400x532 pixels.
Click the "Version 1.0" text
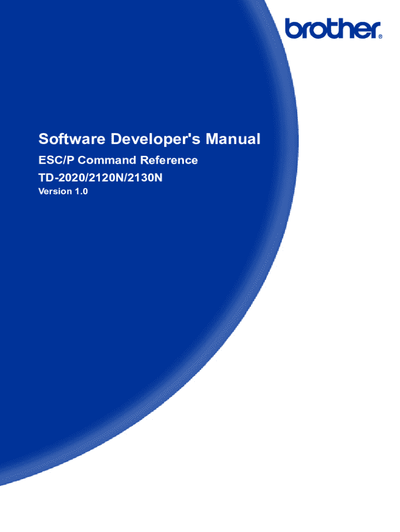tap(64, 192)
